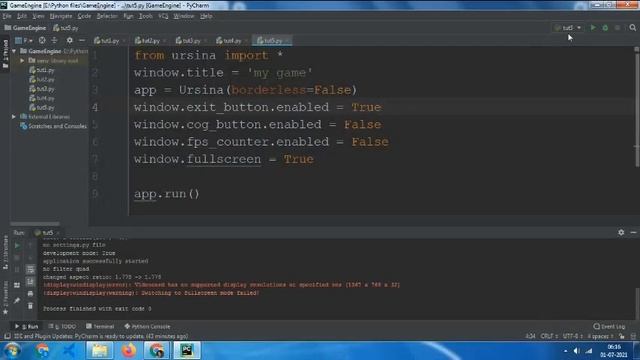Select Scratches and Consoles tree item
Image resolution: width=640 pixels, height=360 pixels.
[x=53, y=126]
